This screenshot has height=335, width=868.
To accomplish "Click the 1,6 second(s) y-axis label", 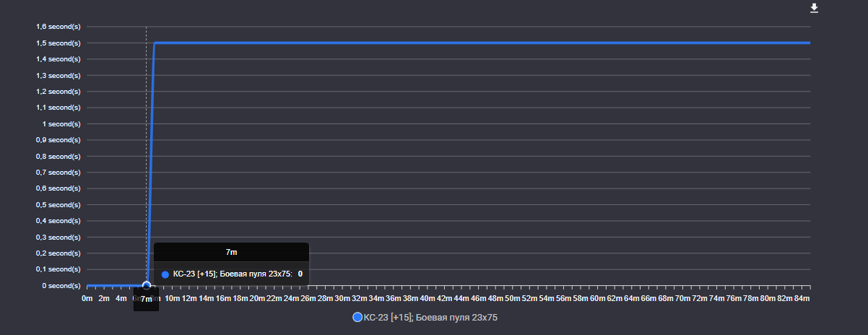I will click(58, 27).
